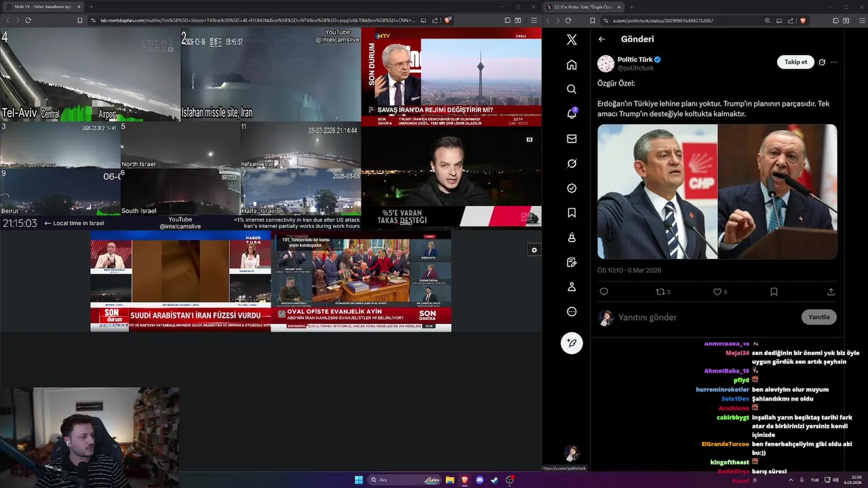868x488 pixels.
Task: Open Grok icon in X sidebar
Action: (x=572, y=163)
